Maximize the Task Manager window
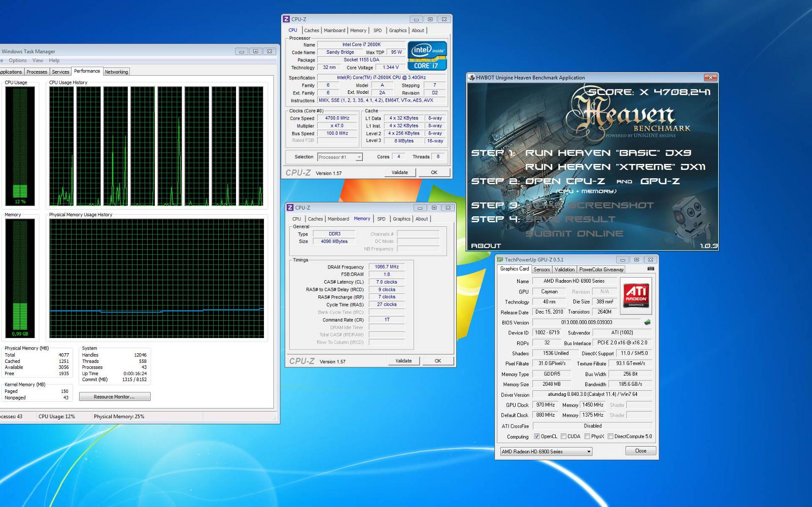812x507 pixels. (x=256, y=51)
